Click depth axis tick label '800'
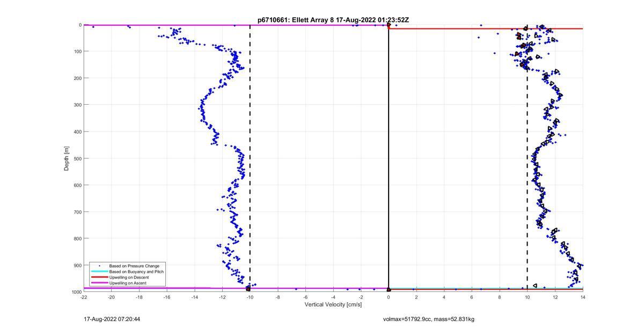 (77, 238)
